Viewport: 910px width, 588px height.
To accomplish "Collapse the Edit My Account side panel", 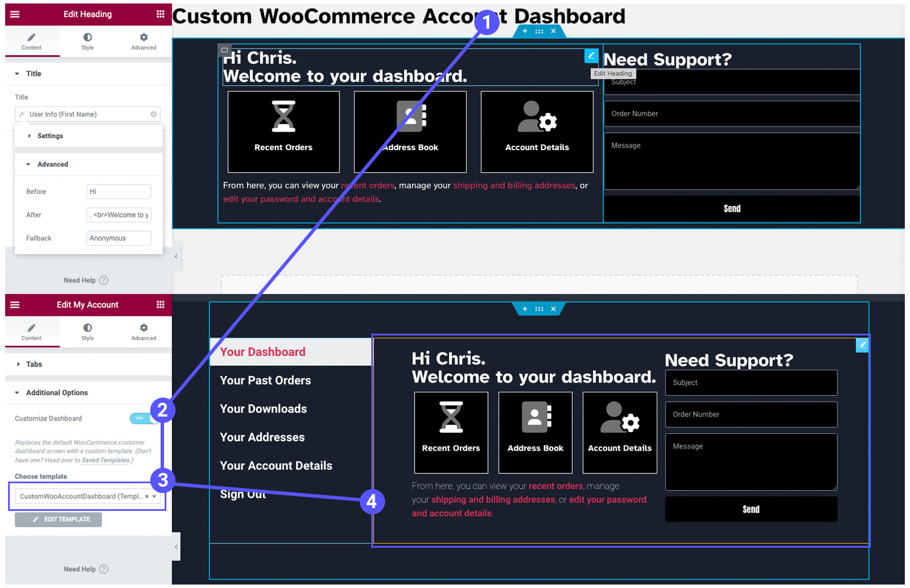I will (x=176, y=547).
